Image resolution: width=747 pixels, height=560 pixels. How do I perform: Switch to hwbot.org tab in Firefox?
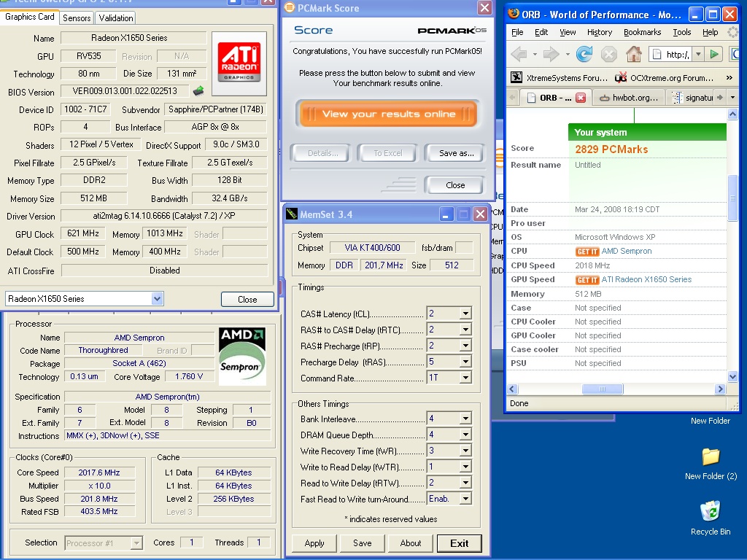click(x=629, y=98)
